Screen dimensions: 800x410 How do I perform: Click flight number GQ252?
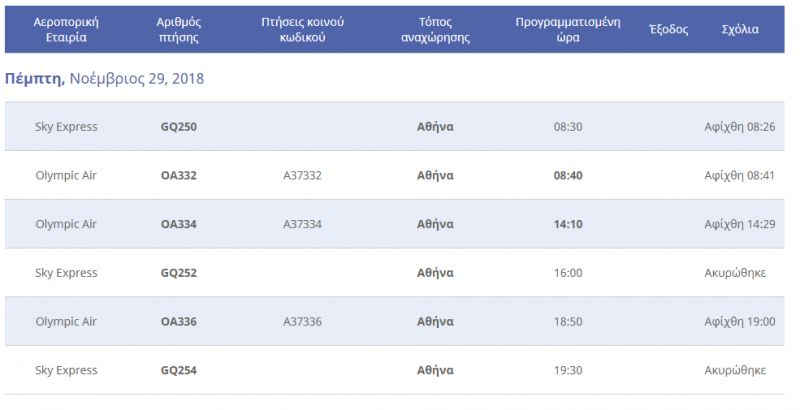pos(179,273)
